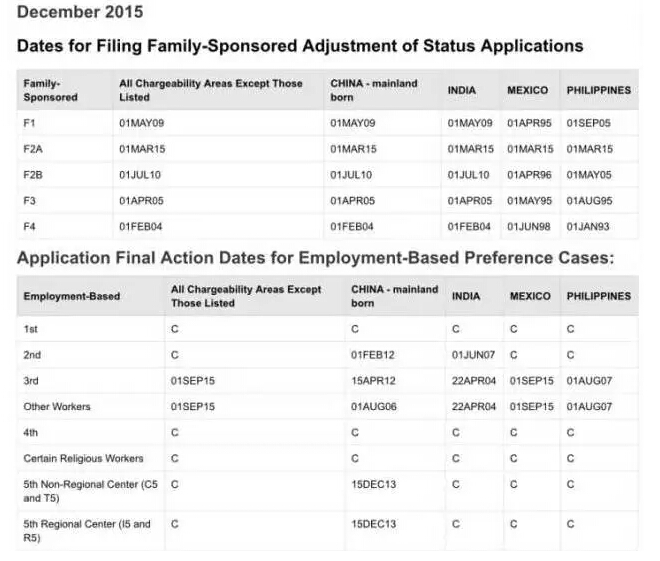Click the Certain Religious Workers row label

click(x=83, y=459)
